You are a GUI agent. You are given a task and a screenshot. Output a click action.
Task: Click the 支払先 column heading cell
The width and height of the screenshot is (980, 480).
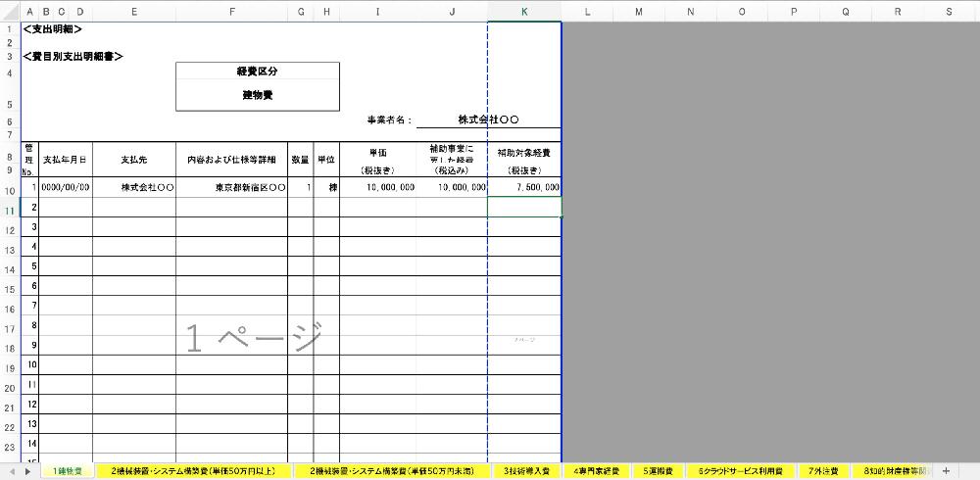pyautogui.click(x=134, y=160)
